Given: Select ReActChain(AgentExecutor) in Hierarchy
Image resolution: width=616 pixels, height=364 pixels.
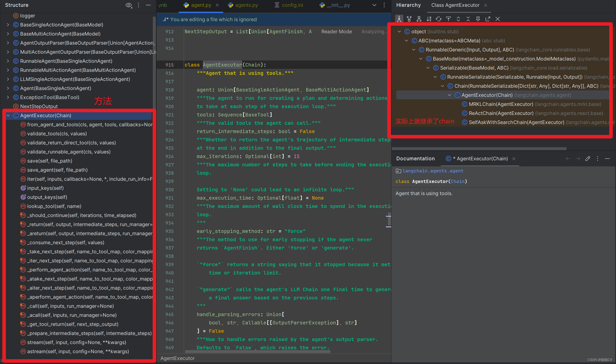Looking at the screenshot, I should 501,113.
